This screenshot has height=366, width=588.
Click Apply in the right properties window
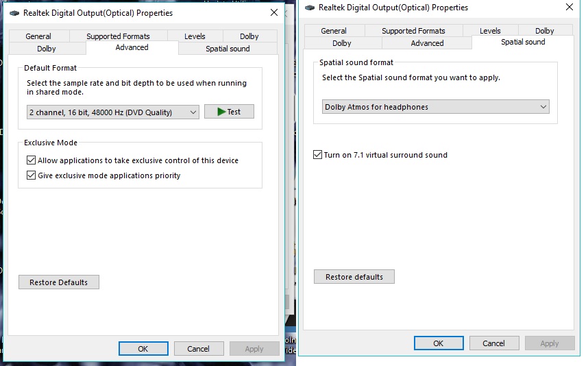550,343
